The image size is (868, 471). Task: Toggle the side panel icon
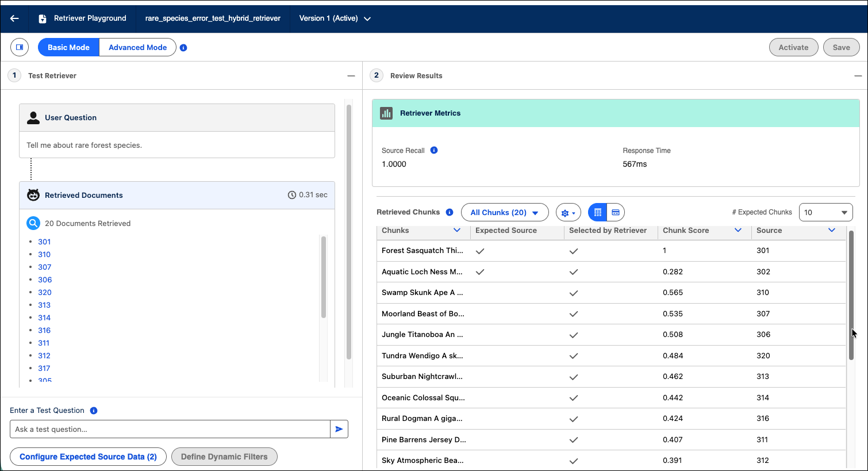pos(20,47)
